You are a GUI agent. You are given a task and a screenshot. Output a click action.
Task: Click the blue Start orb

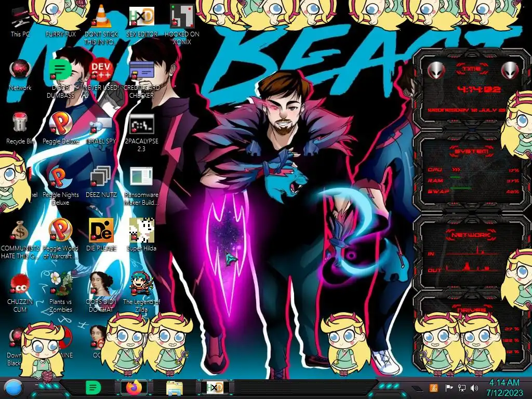tap(13, 388)
